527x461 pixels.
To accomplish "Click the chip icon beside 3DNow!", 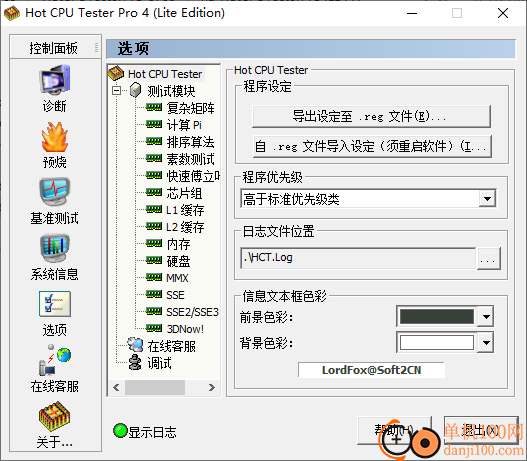I will pos(154,328).
